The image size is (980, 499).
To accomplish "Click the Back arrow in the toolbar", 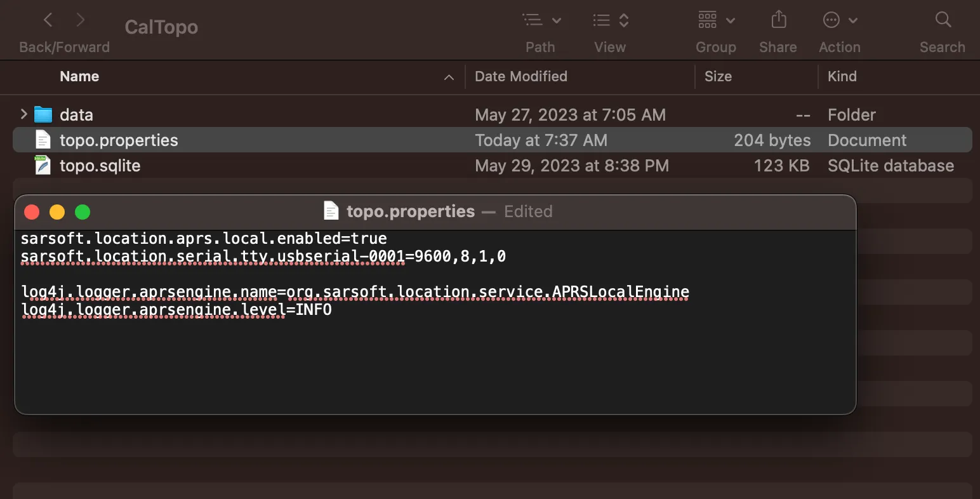I will [x=48, y=20].
